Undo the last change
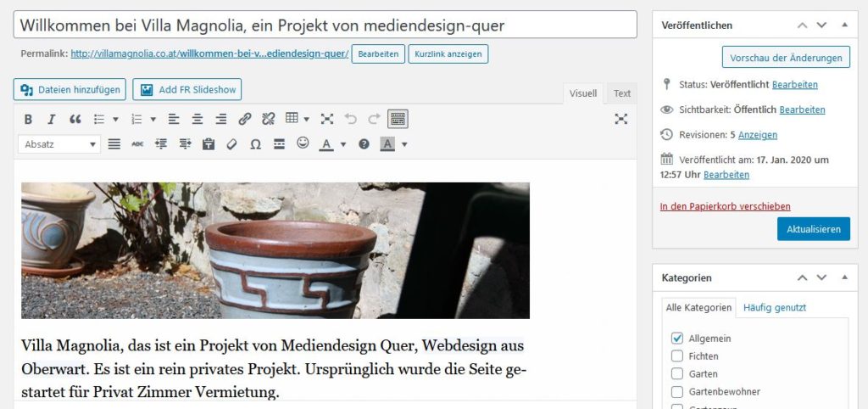This screenshot has width=868, height=409. pos(350,119)
